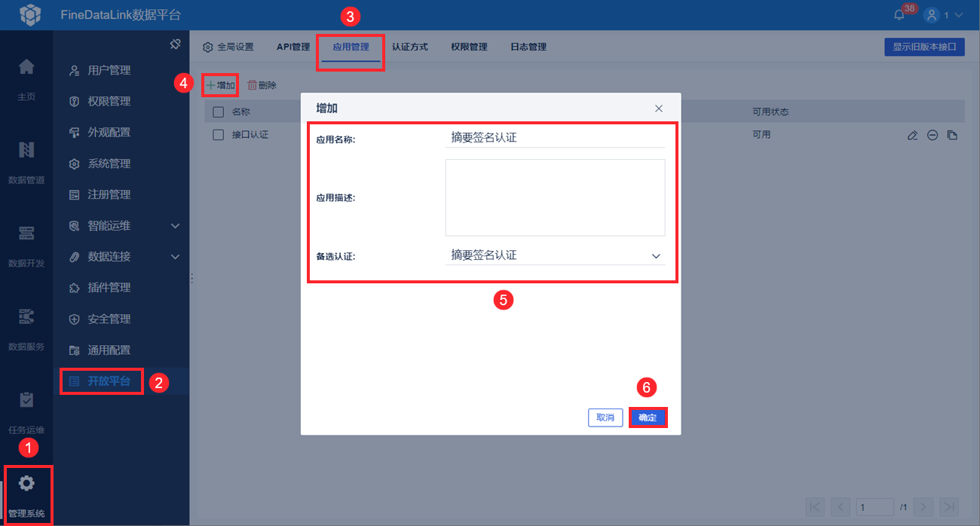The image size is (980, 526).
Task: Open 管理系统 gear icon
Action: click(x=26, y=483)
